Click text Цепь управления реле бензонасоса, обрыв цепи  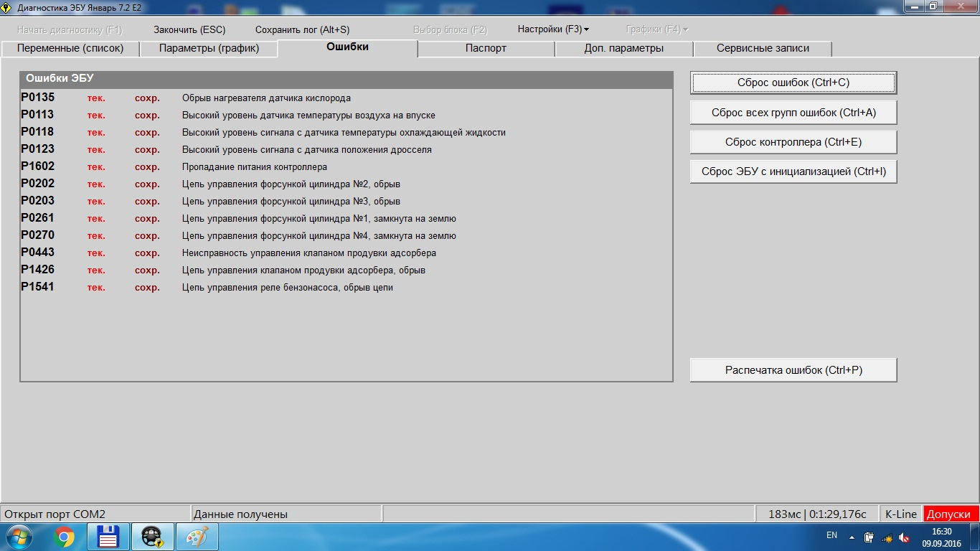tap(288, 288)
